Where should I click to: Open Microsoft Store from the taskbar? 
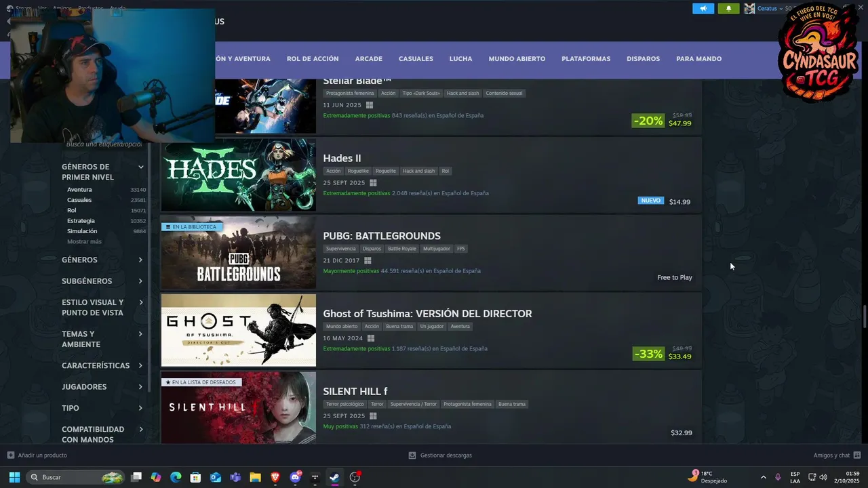coord(196,477)
